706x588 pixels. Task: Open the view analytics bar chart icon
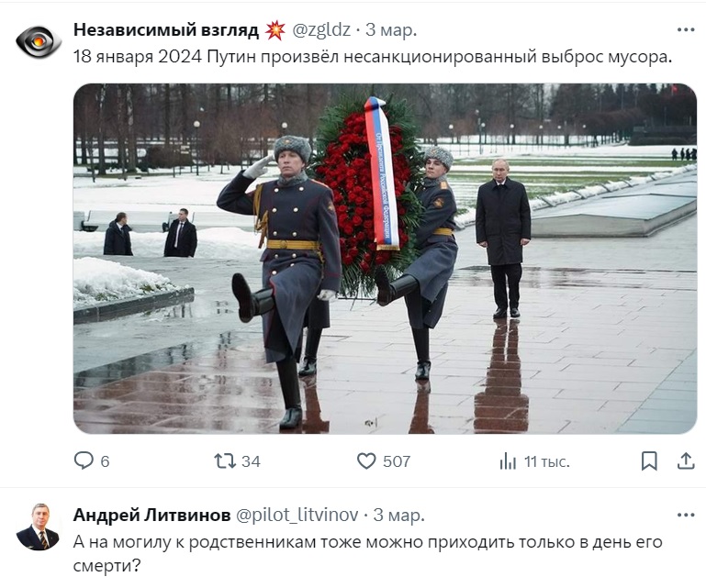[x=508, y=461]
